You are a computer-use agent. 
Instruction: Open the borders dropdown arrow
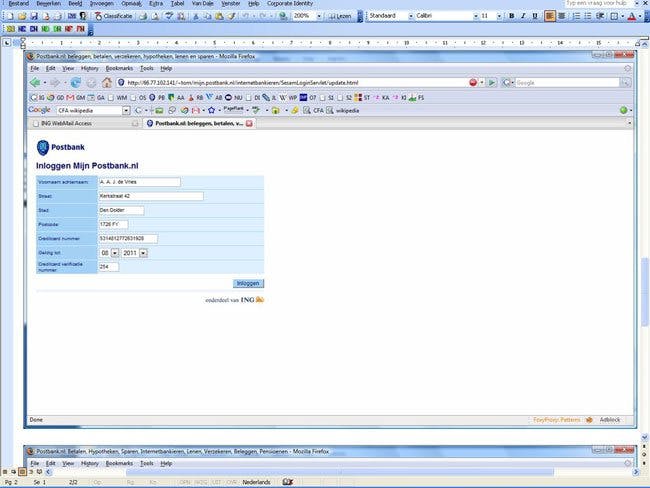pyautogui.click(x=623, y=16)
